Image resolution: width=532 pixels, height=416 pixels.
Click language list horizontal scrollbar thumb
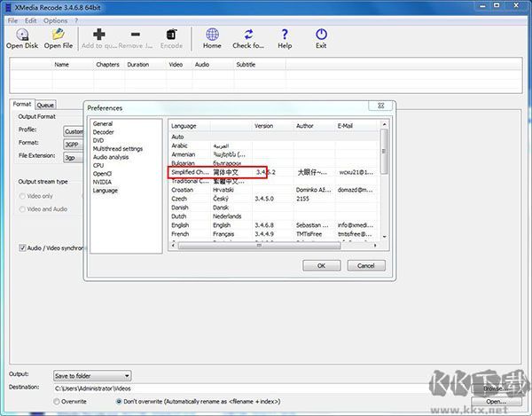click(x=259, y=246)
